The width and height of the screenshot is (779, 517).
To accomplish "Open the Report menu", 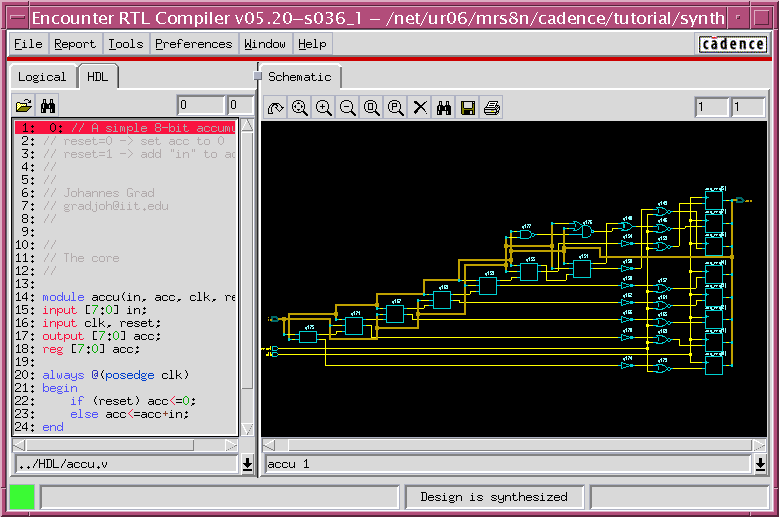I will [75, 44].
